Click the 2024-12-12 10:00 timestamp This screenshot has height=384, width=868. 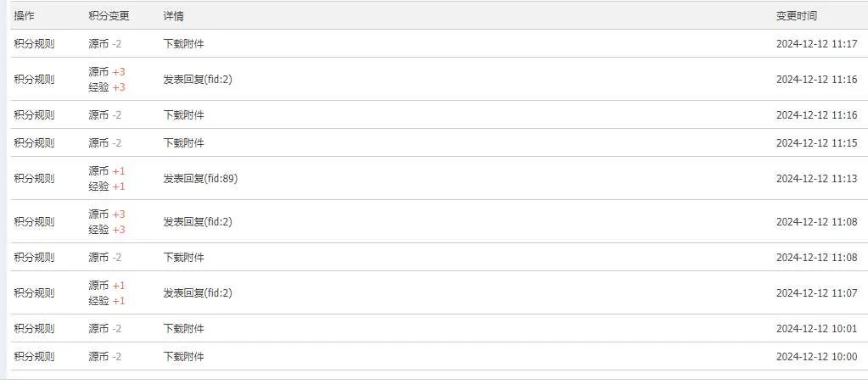(x=816, y=356)
